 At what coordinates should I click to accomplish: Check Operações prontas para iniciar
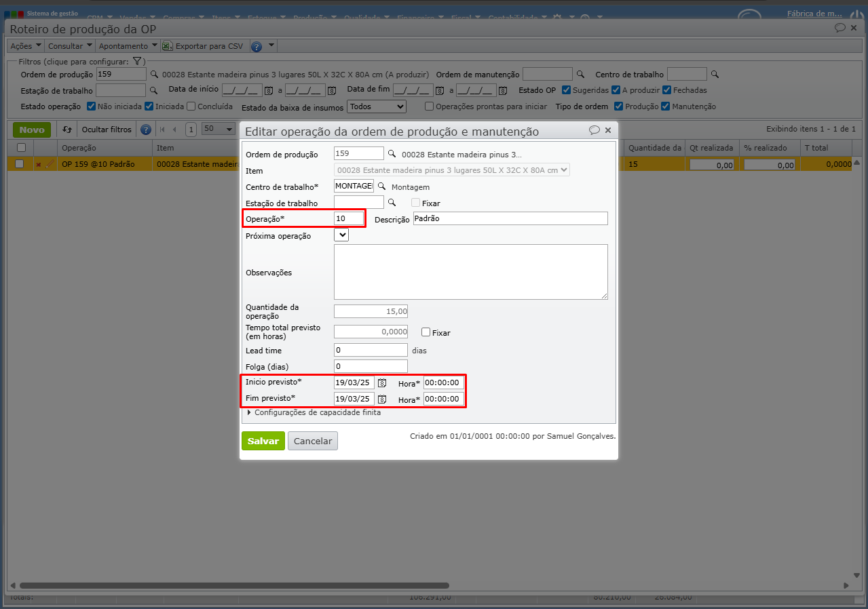(429, 106)
